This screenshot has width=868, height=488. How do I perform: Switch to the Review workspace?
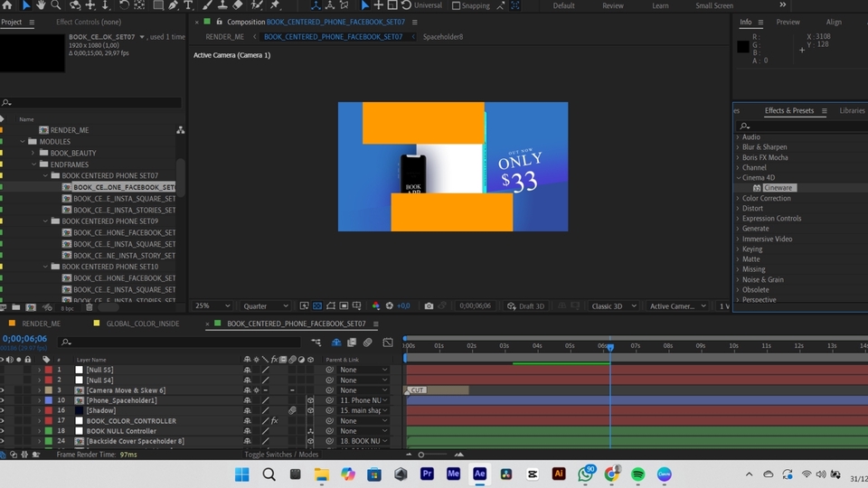613,5
